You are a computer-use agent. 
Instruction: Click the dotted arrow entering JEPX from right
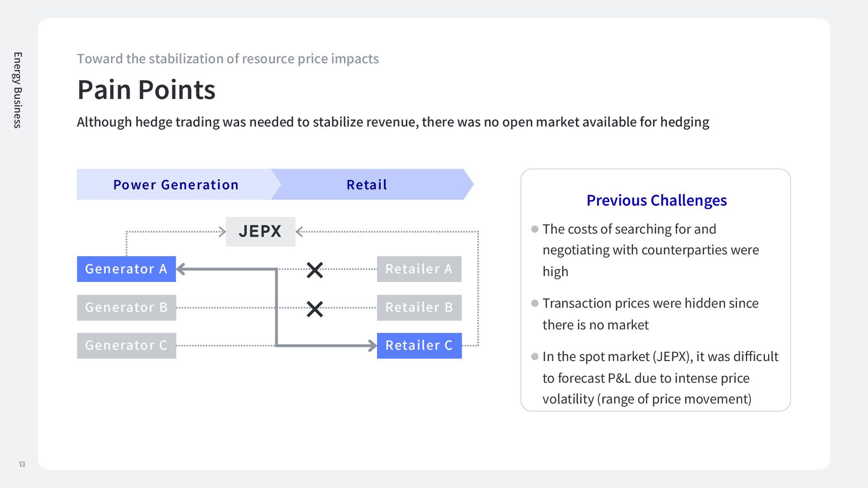(299, 232)
